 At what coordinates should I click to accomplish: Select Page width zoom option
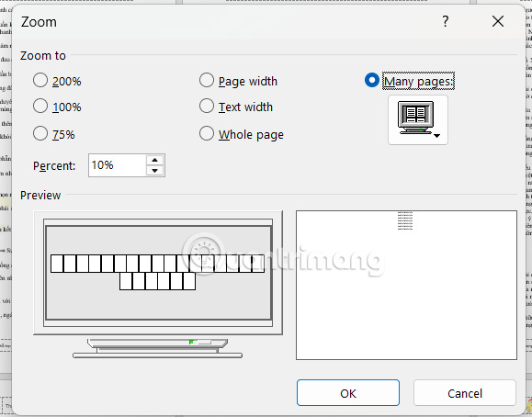207,81
